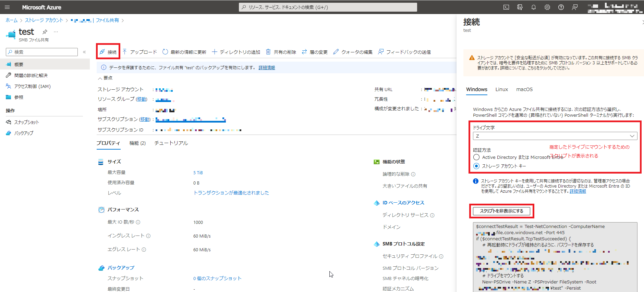Screen dimensions: 644x292
Task: Open portal settings gear
Action: click(x=547, y=7)
